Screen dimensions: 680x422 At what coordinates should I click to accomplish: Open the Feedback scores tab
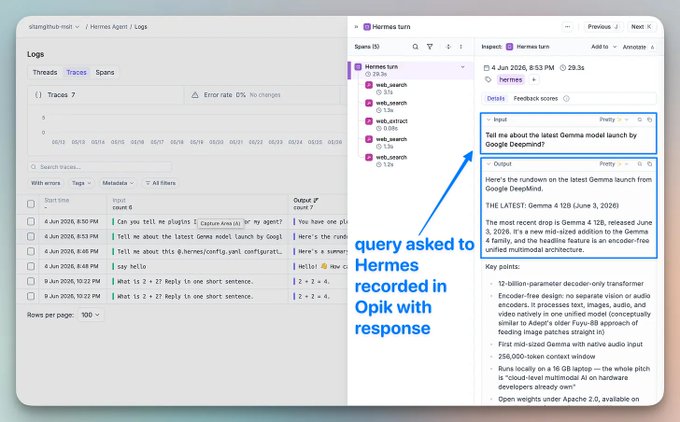(x=536, y=99)
